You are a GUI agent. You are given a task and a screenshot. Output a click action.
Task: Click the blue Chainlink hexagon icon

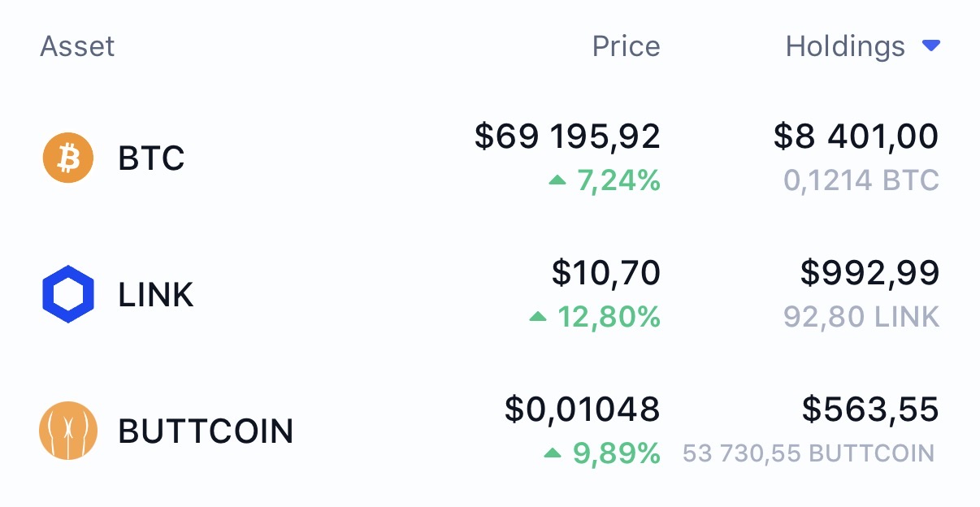coord(68,294)
